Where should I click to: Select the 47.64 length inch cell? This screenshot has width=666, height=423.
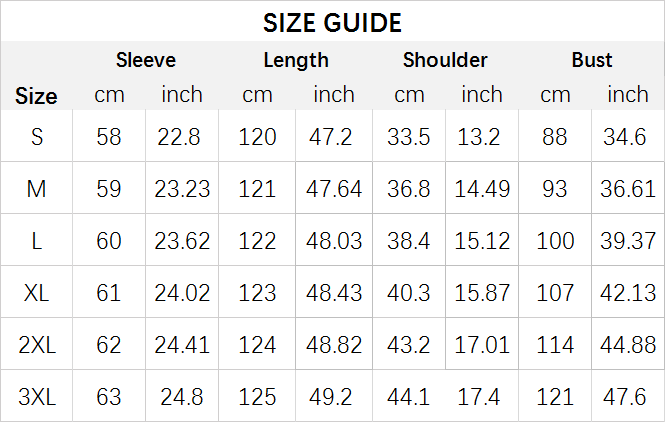point(334,189)
